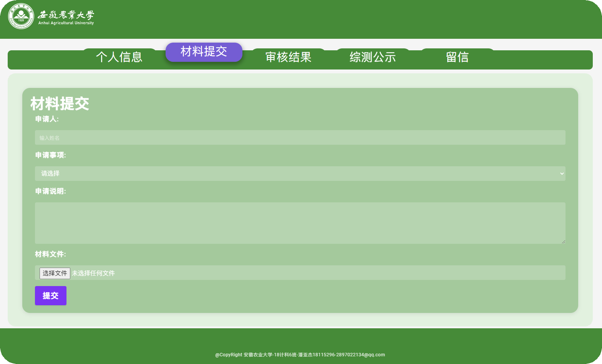Click the 申请人 field label
The image size is (602, 364).
coord(46,119)
